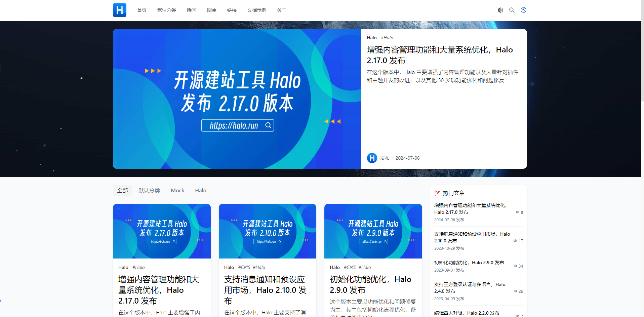
Task: Toggle dark mode theme icon
Action: (x=500, y=10)
